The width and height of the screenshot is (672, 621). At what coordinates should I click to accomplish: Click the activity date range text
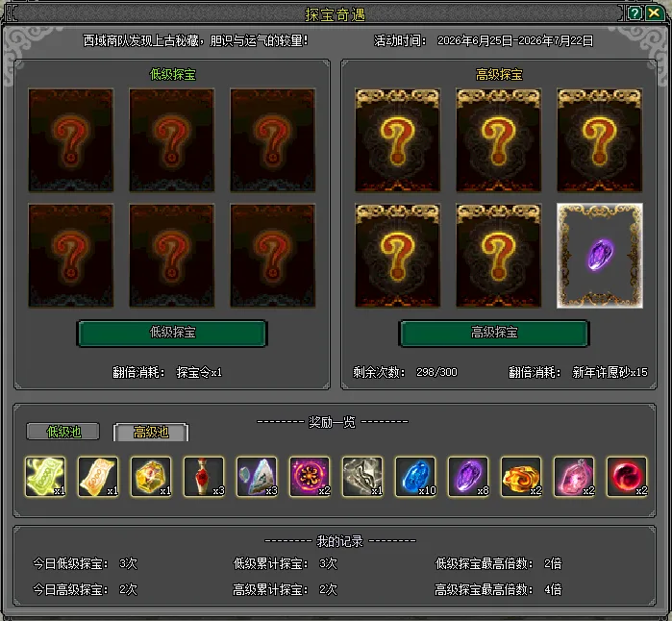pos(515,40)
